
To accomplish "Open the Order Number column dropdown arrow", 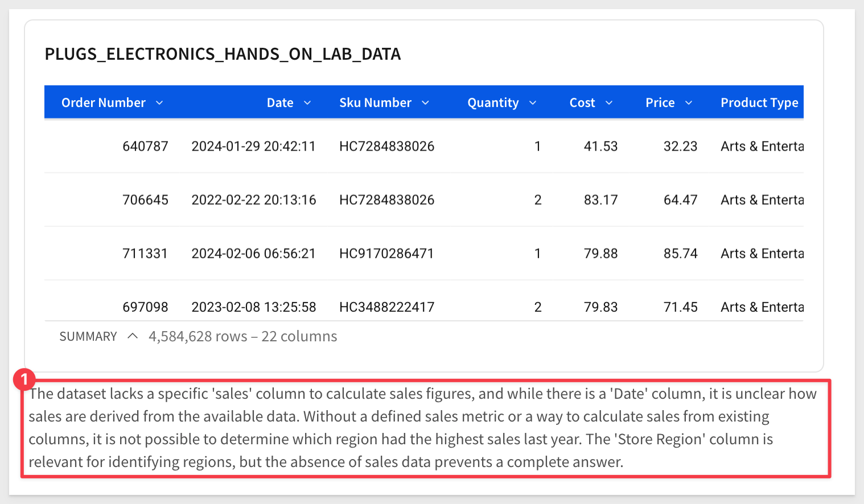I will click(x=159, y=103).
